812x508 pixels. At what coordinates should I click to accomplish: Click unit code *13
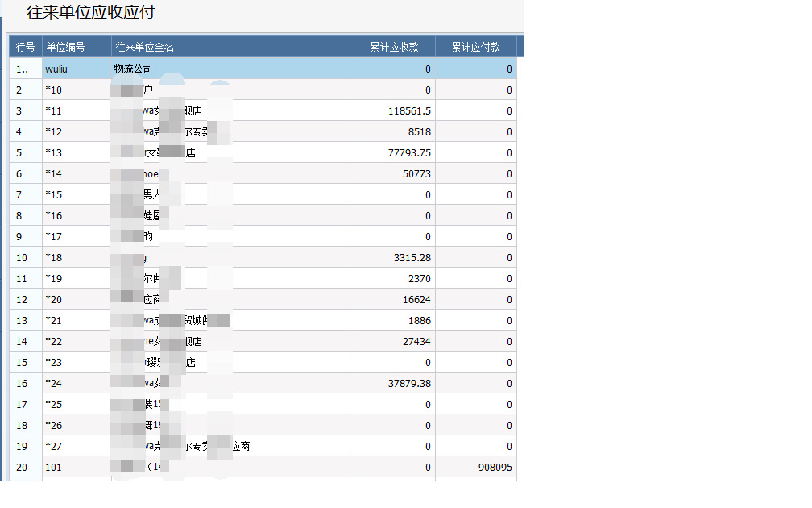(77, 153)
